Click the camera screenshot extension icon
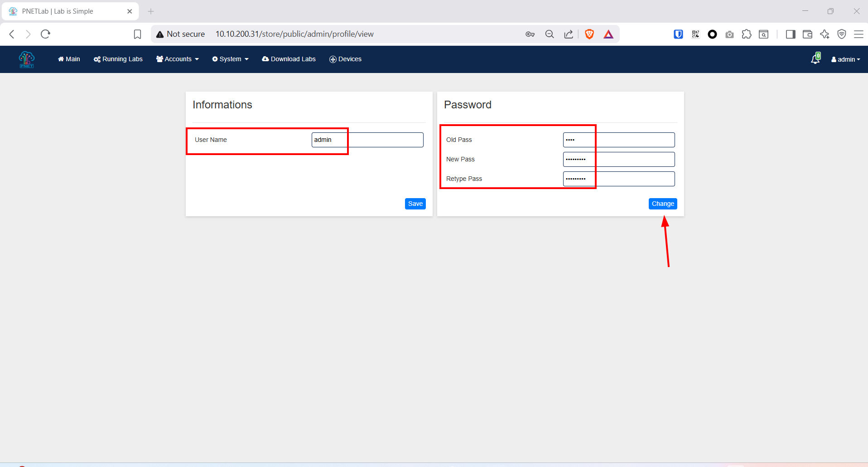 point(729,34)
